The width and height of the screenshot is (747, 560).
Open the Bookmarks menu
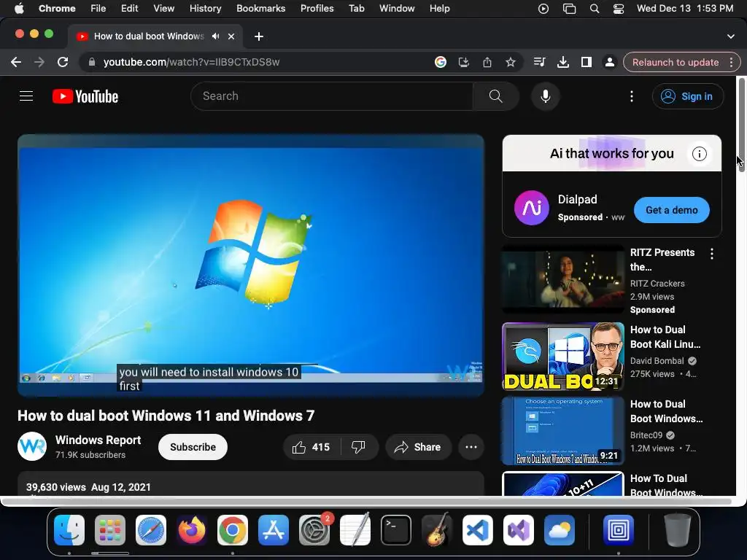point(260,9)
